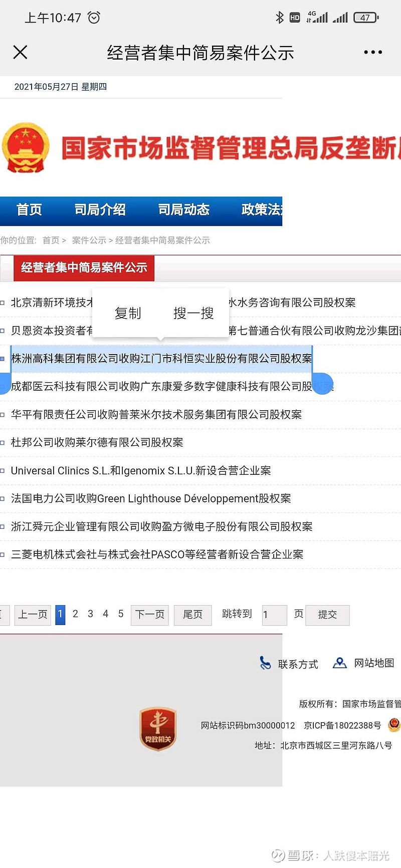Submit the page jump with 提交

point(327,615)
